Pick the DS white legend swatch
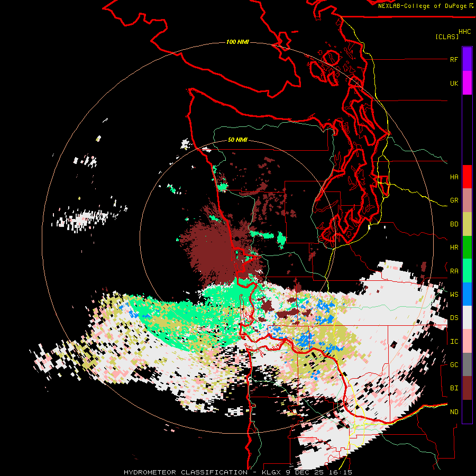 [467, 317]
